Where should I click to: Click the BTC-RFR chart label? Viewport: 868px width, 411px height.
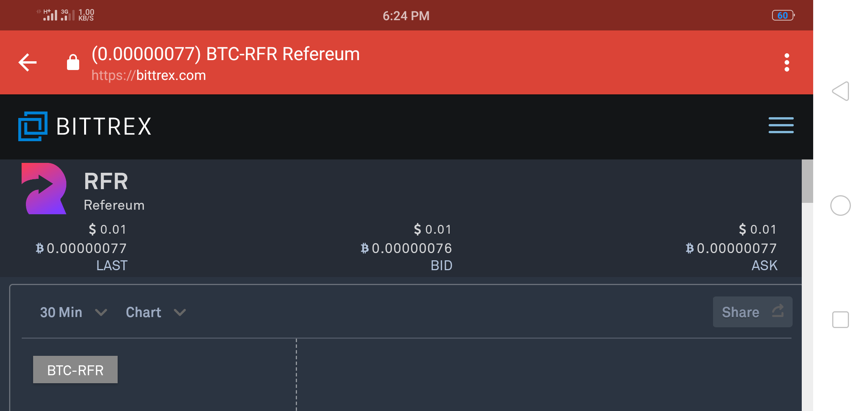(75, 370)
